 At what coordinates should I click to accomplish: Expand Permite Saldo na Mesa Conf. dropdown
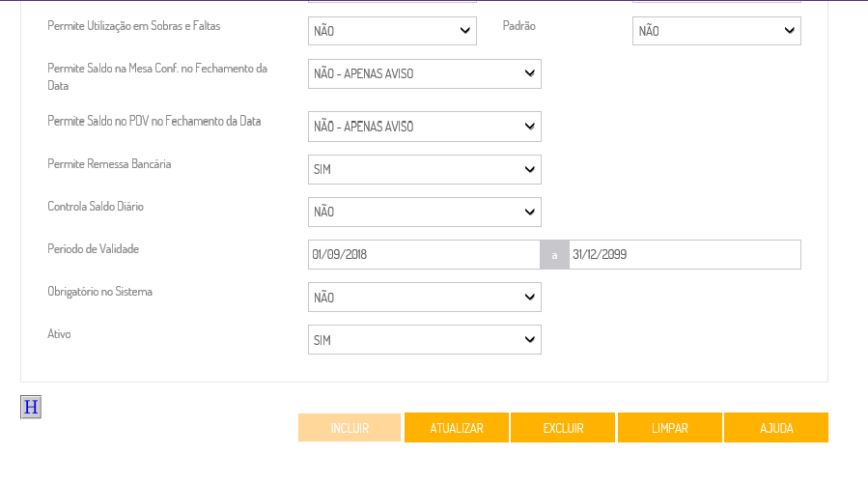[x=424, y=73]
